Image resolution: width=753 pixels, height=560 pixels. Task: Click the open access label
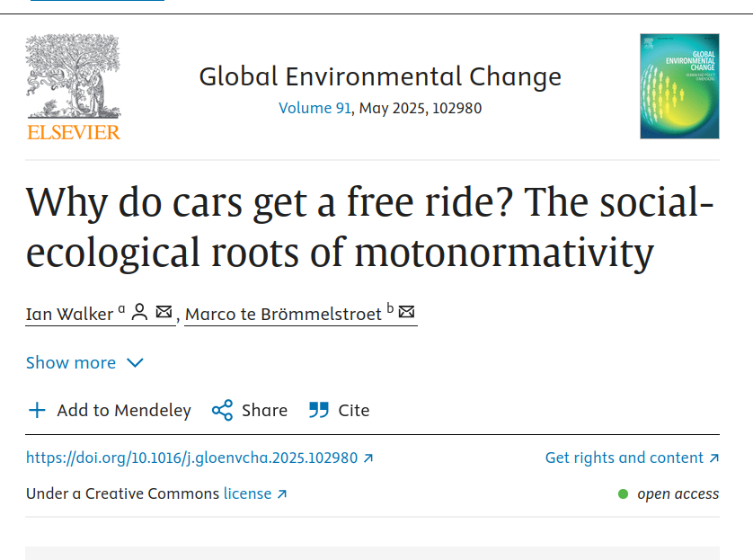[x=678, y=493]
